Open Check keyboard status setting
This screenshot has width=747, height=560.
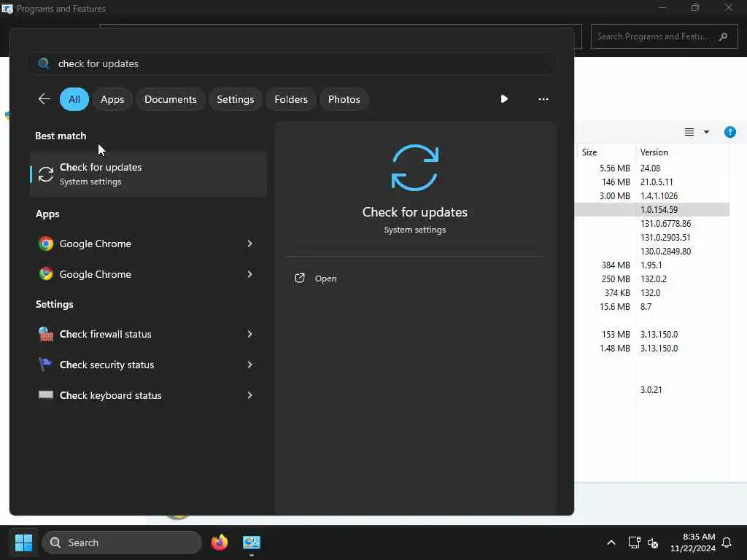[148, 394]
